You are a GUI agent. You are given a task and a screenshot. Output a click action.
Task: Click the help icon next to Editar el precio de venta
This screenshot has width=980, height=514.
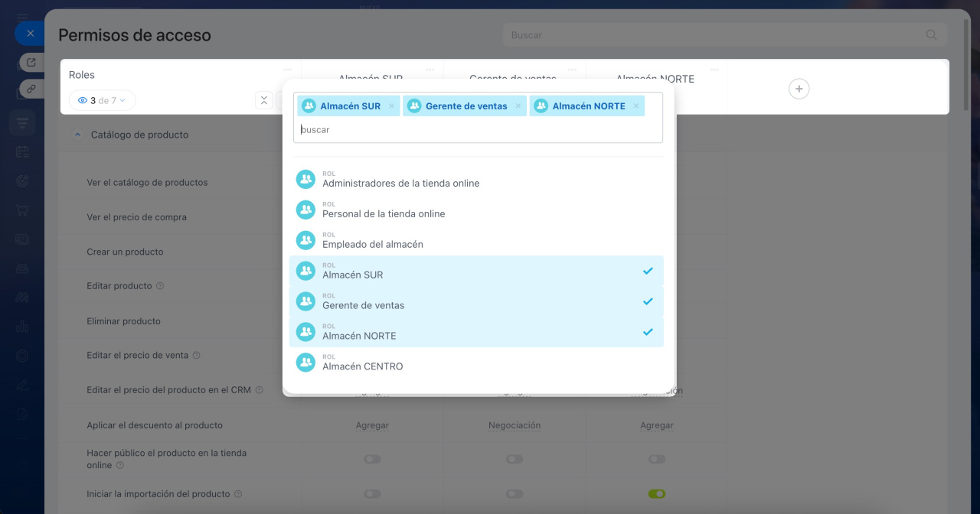click(x=197, y=356)
